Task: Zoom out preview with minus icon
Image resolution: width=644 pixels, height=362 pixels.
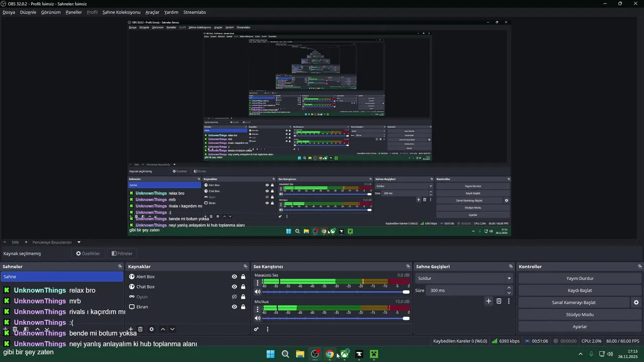Action: click(5, 242)
